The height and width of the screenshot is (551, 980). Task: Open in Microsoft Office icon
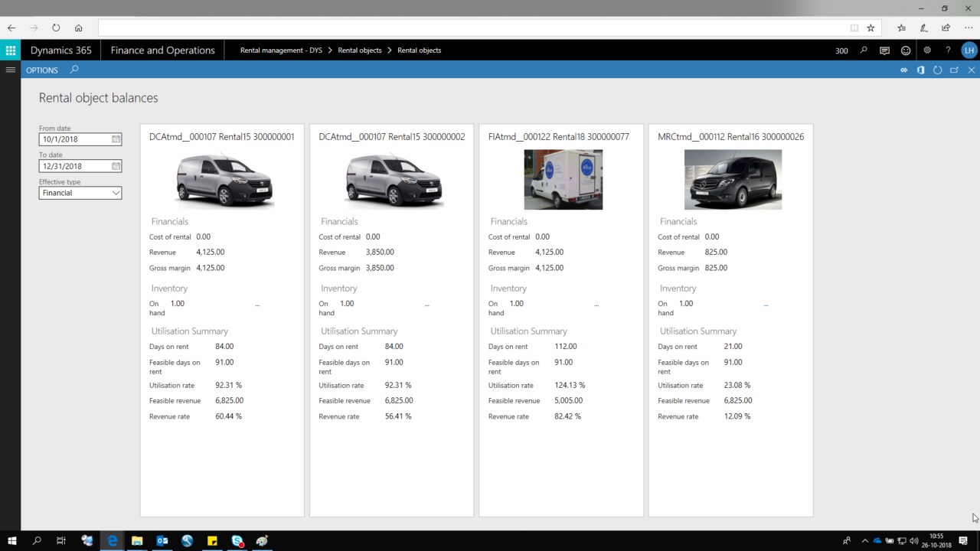[920, 70]
